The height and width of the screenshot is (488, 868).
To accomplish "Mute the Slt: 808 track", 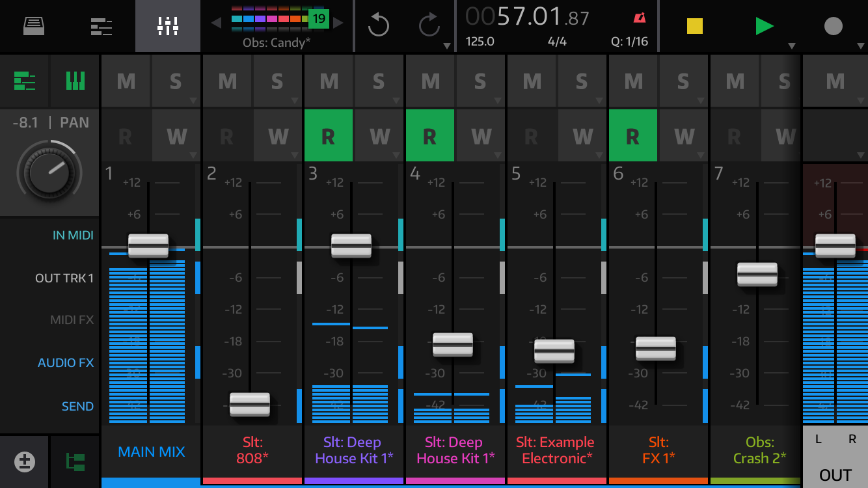I will coord(227,81).
